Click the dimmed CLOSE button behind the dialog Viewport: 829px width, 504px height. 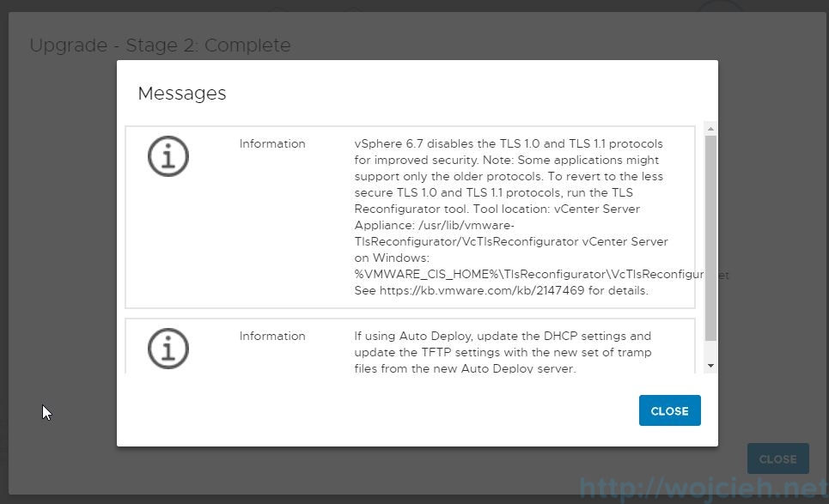click(x=777, y=459)
